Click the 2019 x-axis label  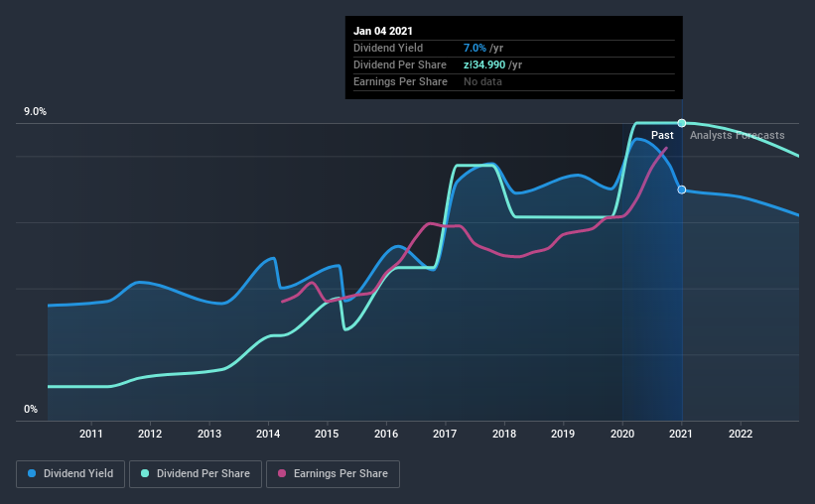[563, 434]
